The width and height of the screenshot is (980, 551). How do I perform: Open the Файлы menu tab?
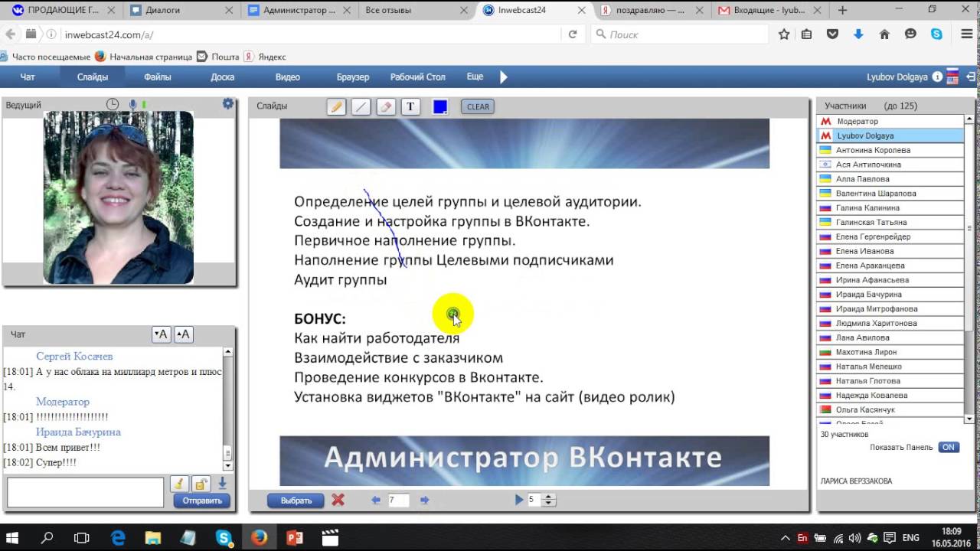(158, 77)
